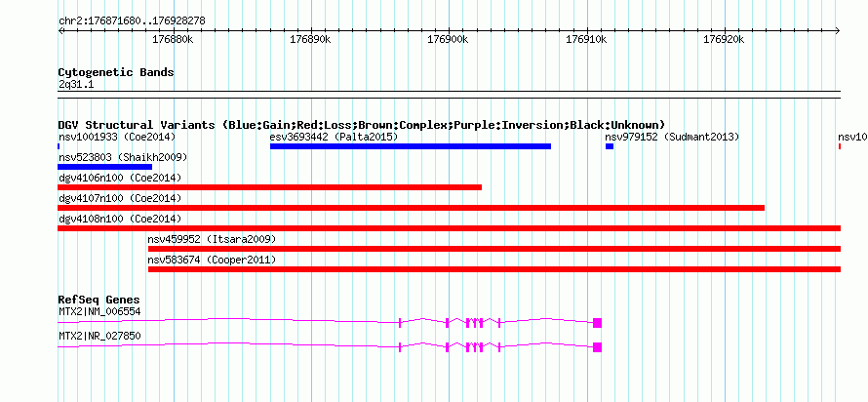Open the RefSeq Genes track title
This screenshot has height=402, width=868.
[x=99, y=301]
